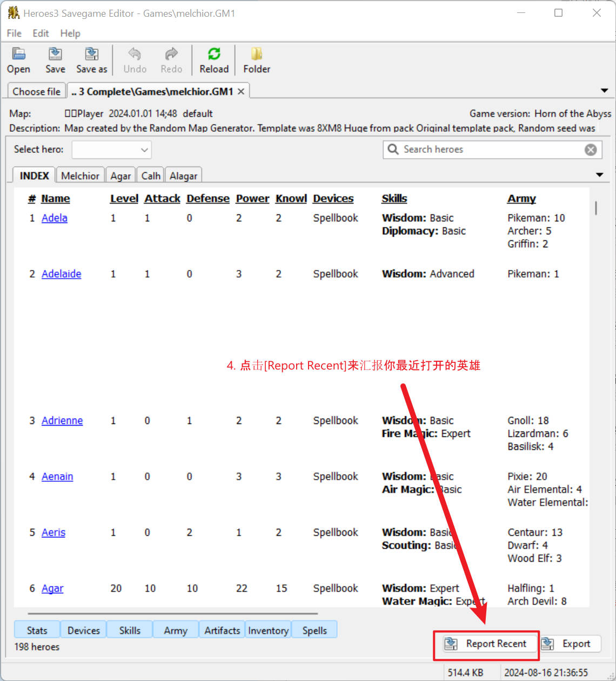Click the Undo arrow icon
The width and height of the screenshot is (616, 681).
(135, 54)
